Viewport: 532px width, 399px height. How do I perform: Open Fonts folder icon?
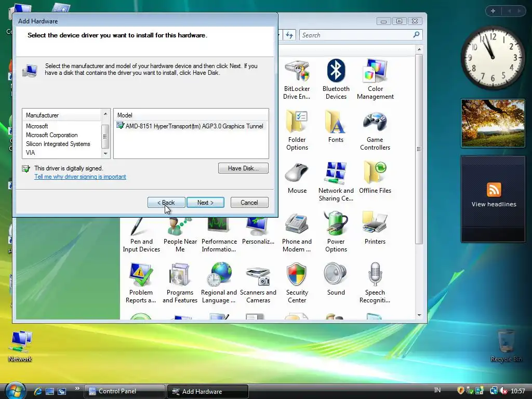[x=336, y=127]
